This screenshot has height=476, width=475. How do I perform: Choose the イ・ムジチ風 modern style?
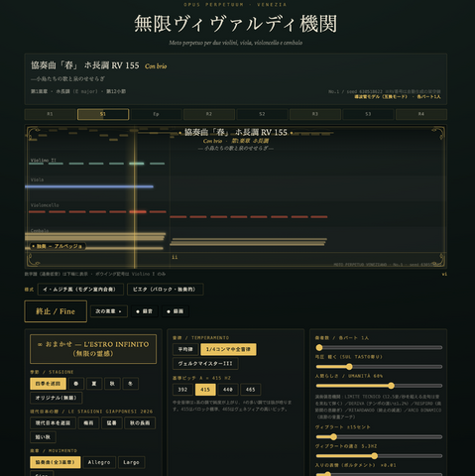pos(80,290)
